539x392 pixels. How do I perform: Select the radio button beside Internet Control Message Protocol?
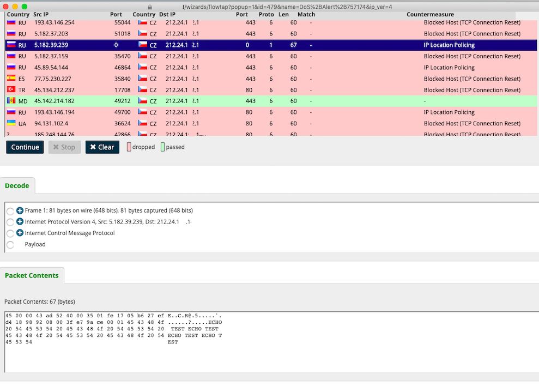pos(10,234)
